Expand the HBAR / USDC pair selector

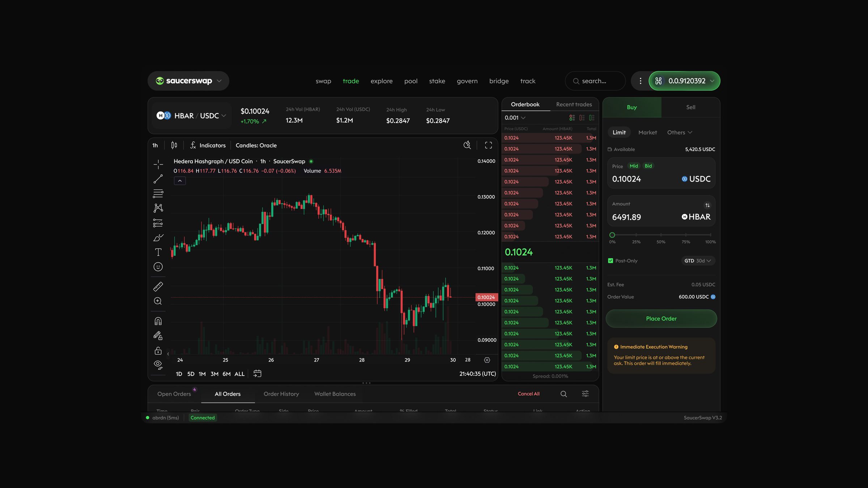click(x=192, y=116)
